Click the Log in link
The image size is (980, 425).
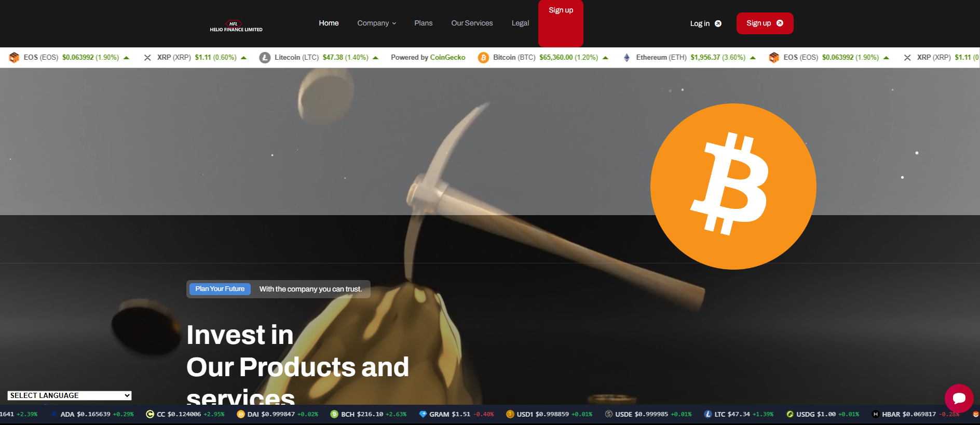click(x=700, y=23)
